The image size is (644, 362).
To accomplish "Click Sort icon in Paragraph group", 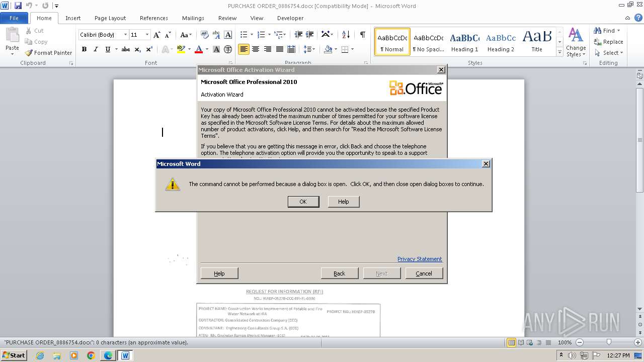I will (x=346, y=35).
